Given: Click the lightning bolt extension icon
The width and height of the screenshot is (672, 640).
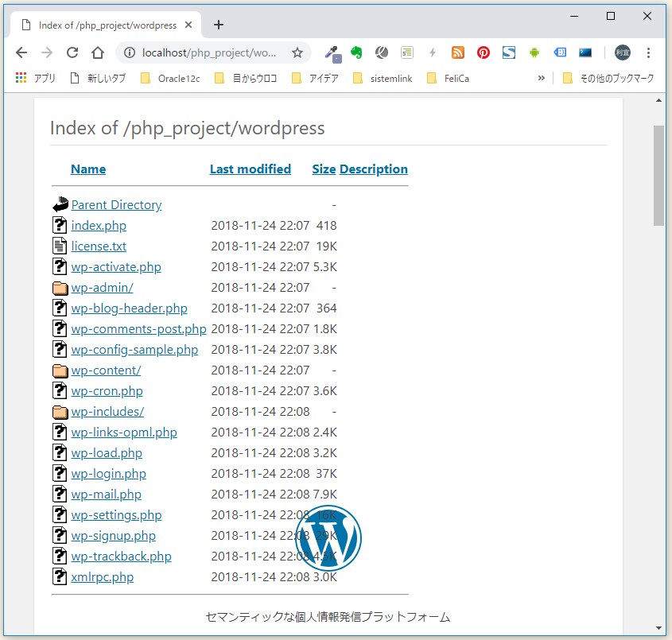Looking at the screenshot, I should (x=433, y=52).
